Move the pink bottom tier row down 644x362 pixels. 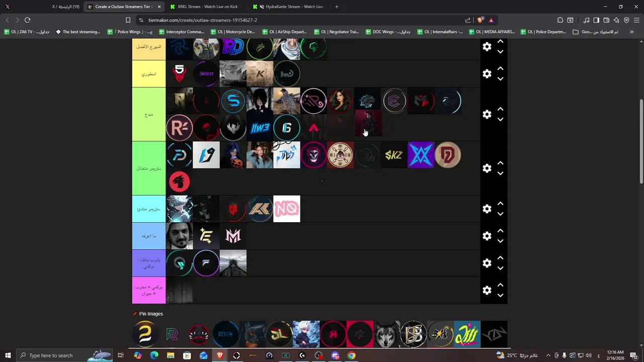(500, 296)
